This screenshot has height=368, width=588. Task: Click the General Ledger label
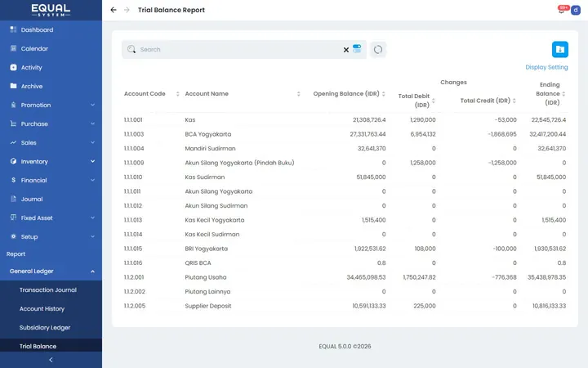coord(32,272)
